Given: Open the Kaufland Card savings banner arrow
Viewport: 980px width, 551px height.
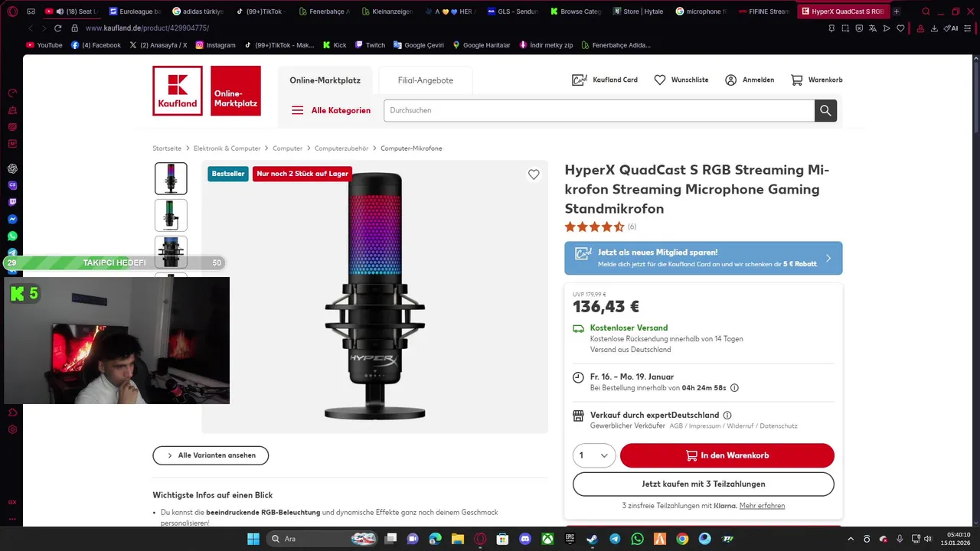Looking at the screenshot, I should click(x=828, y=258).
